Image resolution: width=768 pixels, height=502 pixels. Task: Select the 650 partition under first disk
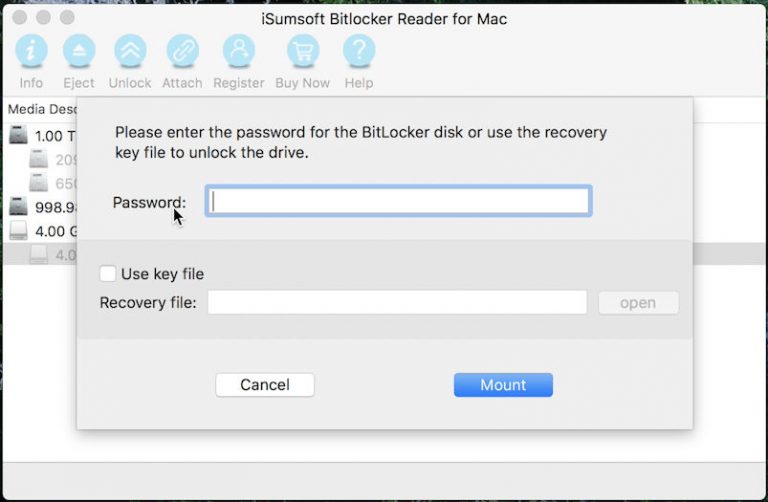click(38, 183)
